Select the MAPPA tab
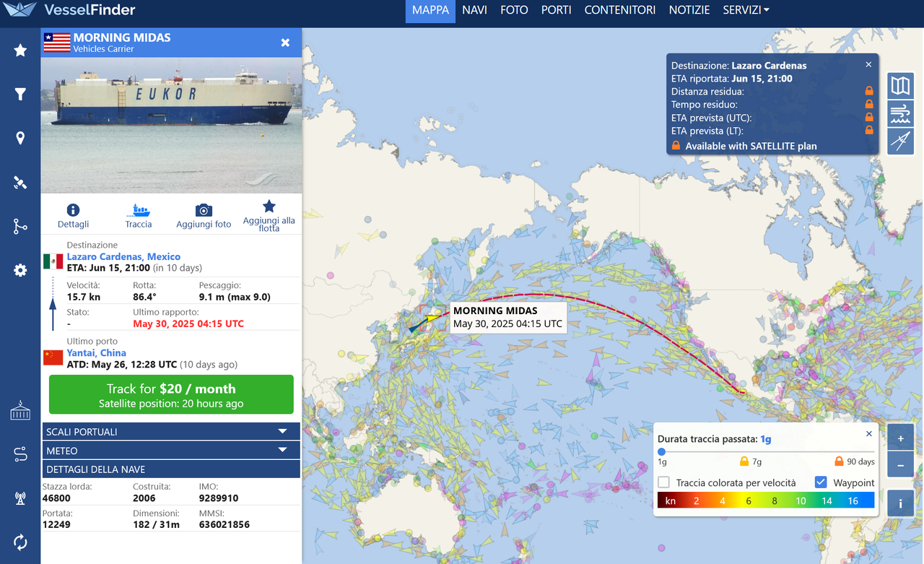Screen dimensions: 924x564 430,11
